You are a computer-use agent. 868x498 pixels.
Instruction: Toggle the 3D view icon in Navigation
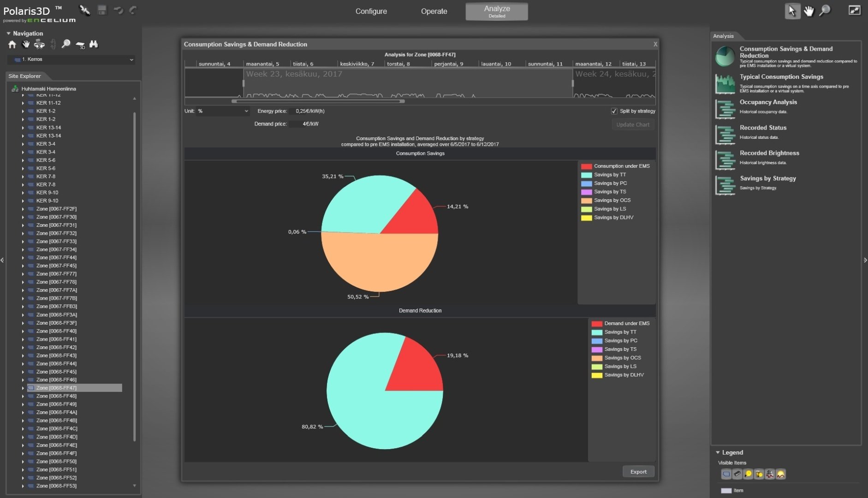click(x=80, y=45)
